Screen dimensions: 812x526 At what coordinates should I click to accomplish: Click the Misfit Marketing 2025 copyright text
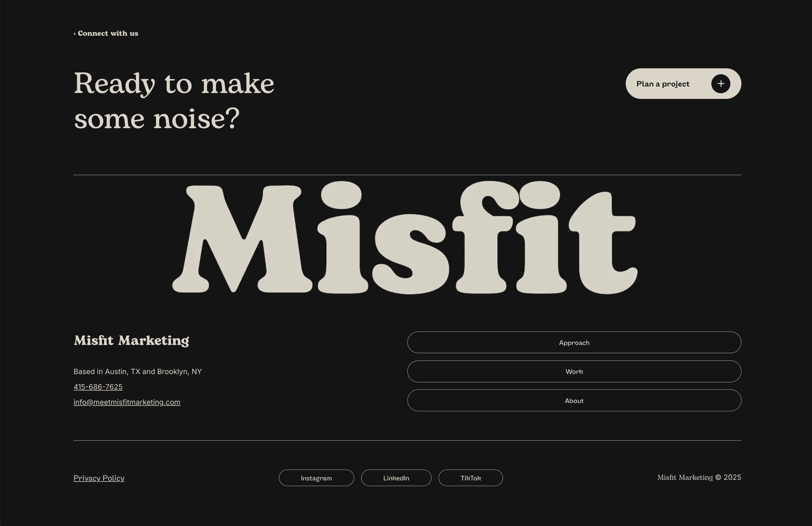[x=699, y=477]
